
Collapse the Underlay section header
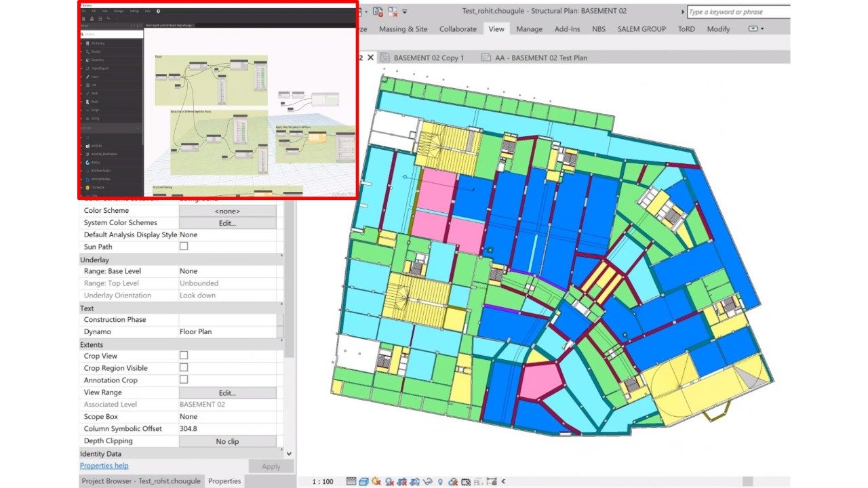(95, 260)
